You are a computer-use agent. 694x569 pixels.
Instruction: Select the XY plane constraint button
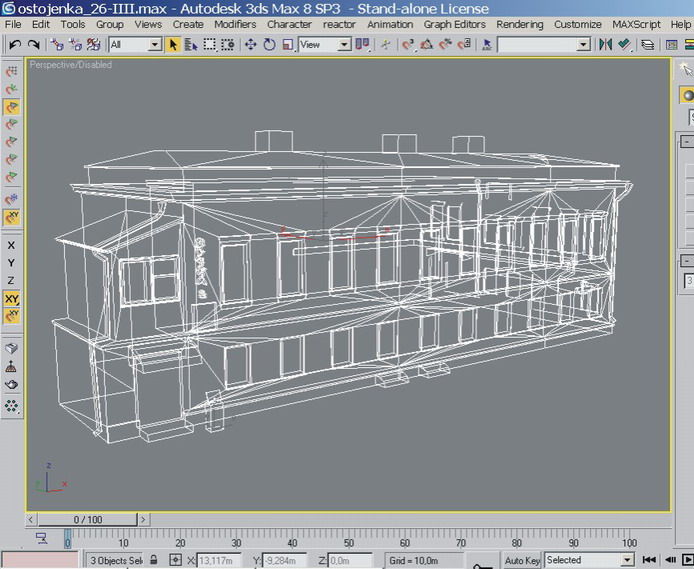coord(12,299)
